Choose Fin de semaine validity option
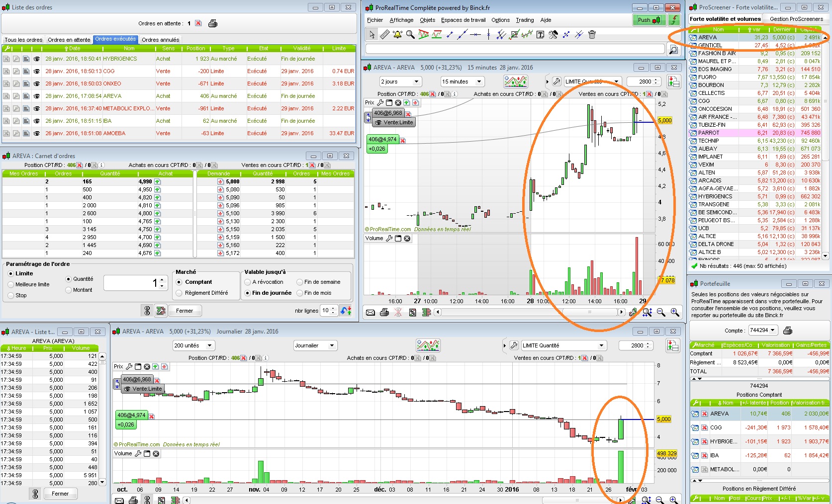Viewport: 832px width, 504px height. tap(299, 282)
